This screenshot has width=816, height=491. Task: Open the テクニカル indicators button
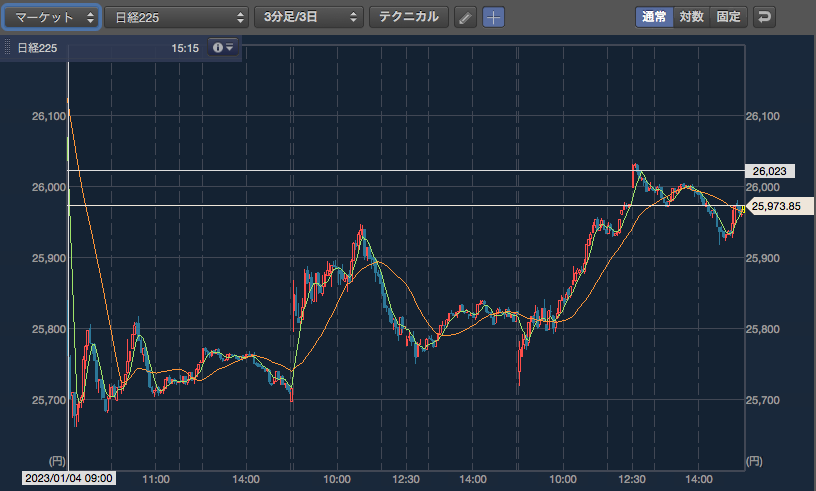409,17
